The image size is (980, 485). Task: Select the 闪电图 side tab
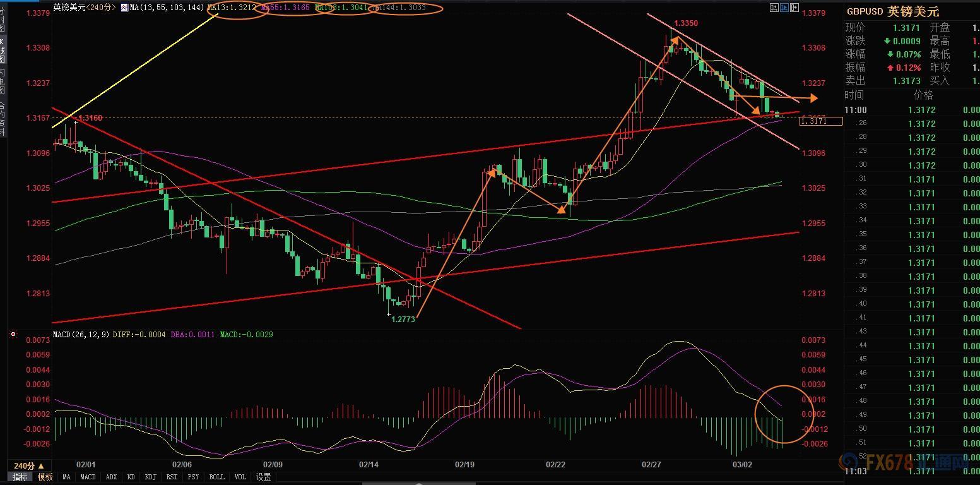coord(3,82)
